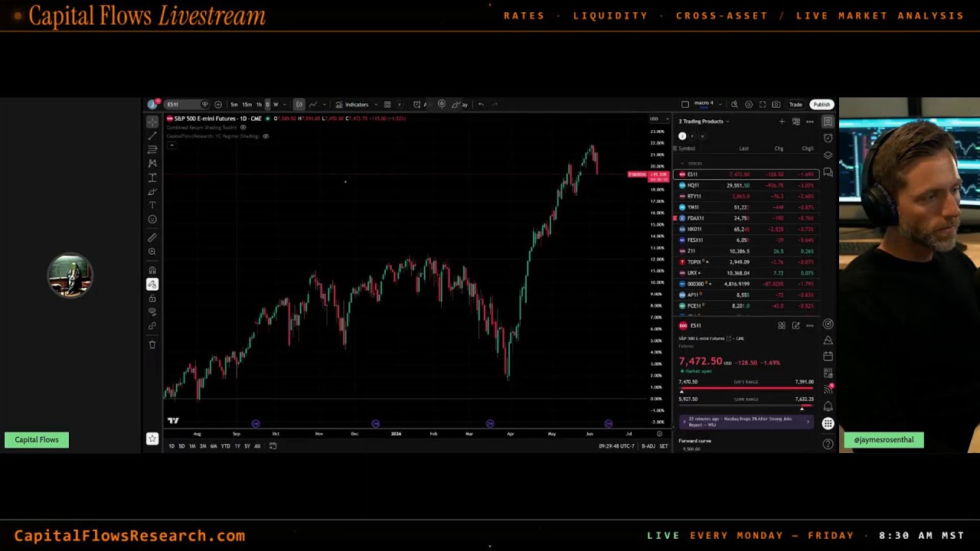Hide all drawings eye icon
The height and width of the screenshot is (551, 980).
click(x=152, y=312)
